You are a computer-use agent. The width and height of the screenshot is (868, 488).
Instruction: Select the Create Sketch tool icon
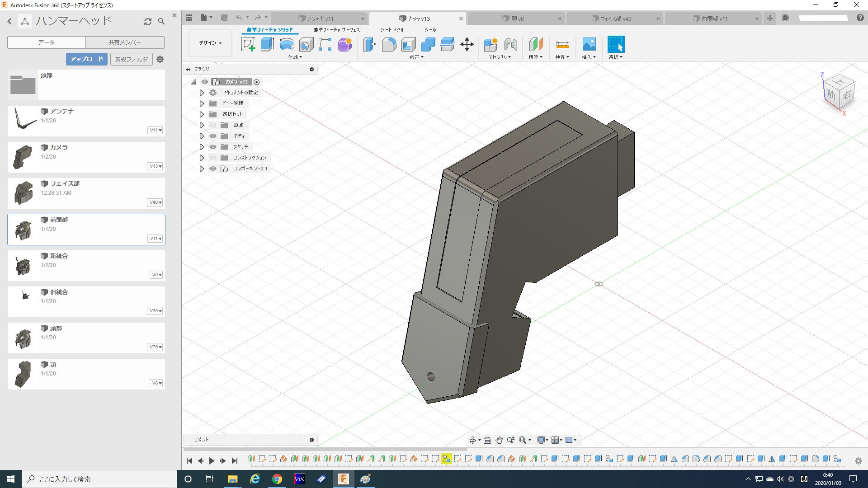[x=248, y=44]
